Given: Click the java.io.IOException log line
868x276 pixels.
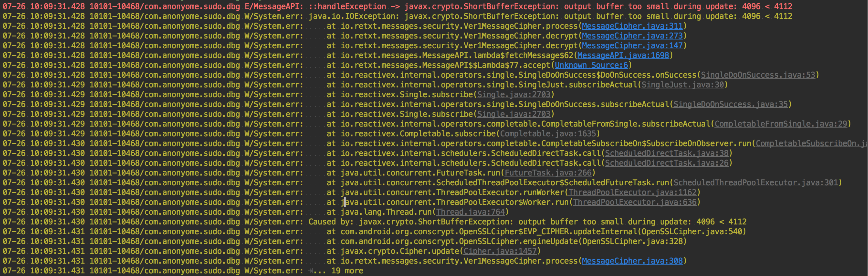Looking at the screenshot, I should (x=397, y=16).
